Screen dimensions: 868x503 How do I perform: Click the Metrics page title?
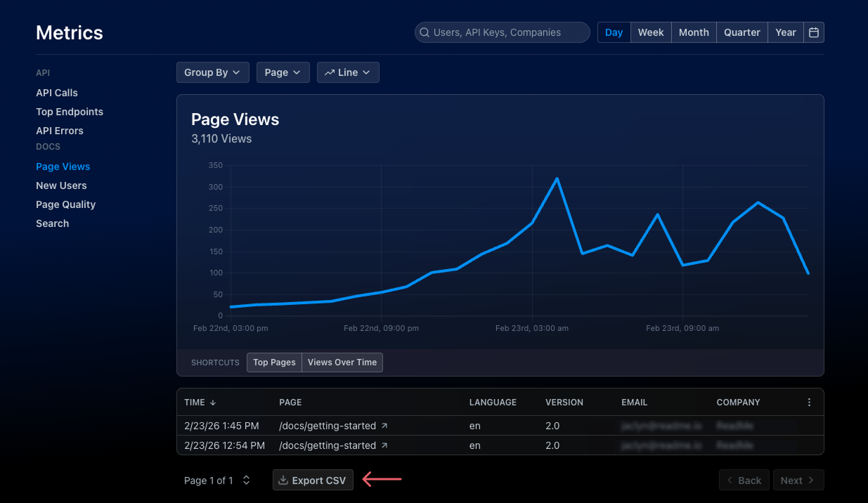coord(70,32)
